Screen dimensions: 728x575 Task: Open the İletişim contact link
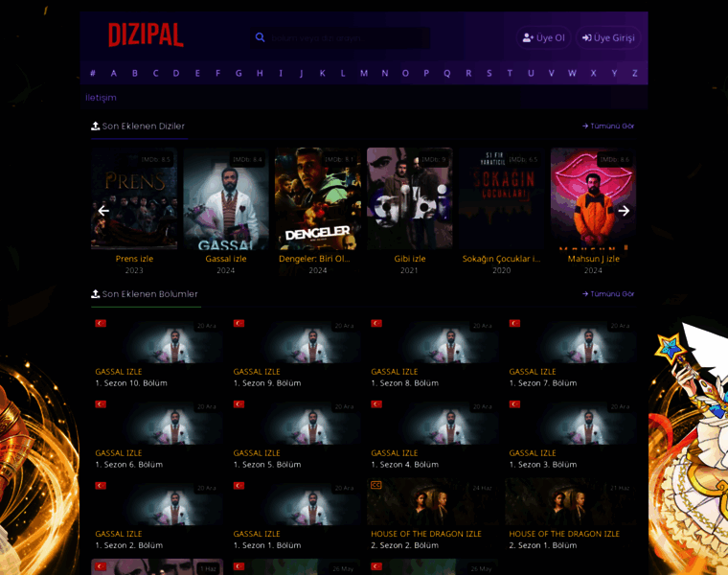coord(101,98)
